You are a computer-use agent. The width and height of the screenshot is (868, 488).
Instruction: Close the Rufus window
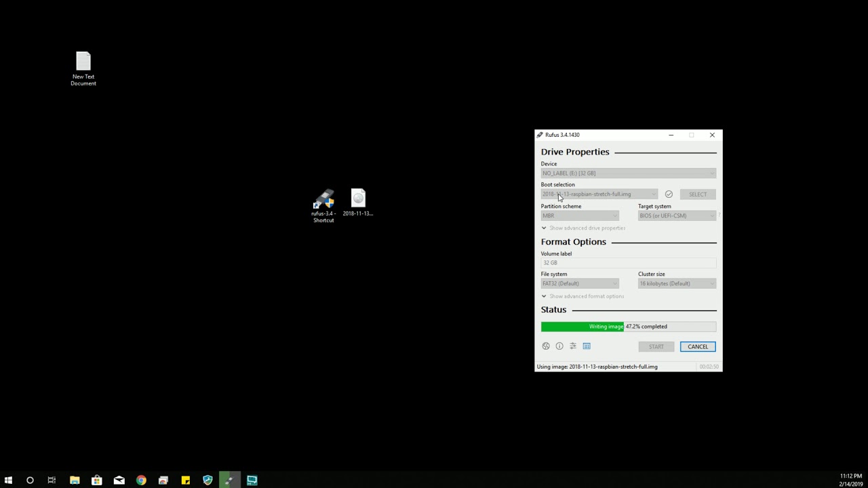click(x=712, y=135)
